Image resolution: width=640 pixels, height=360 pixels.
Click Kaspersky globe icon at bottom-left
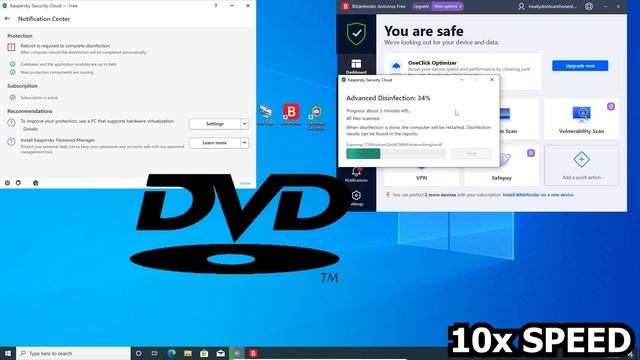click(x=36, y=183)
